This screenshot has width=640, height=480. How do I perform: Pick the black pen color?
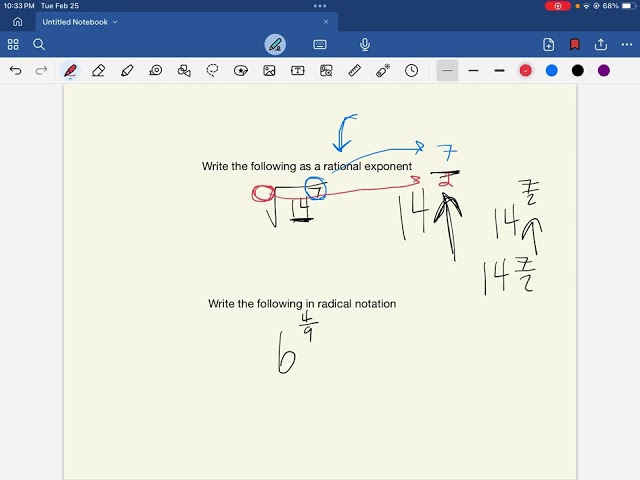click(578, 71)
